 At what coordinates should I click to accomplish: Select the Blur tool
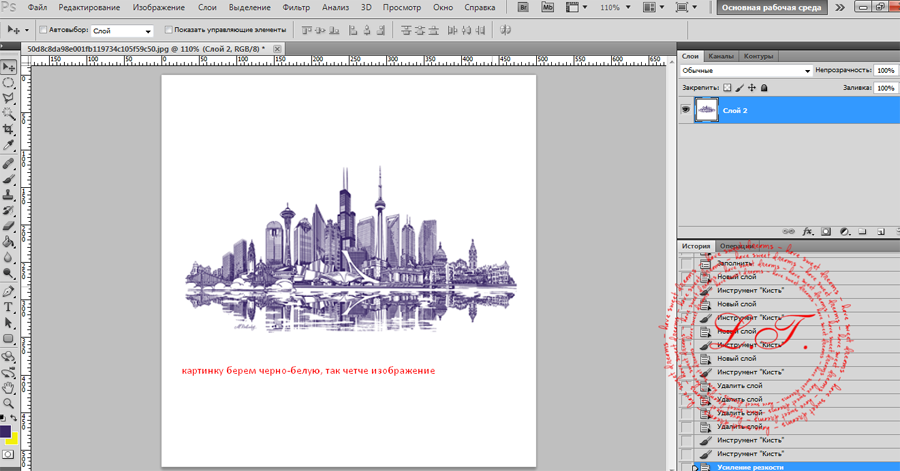8,257
